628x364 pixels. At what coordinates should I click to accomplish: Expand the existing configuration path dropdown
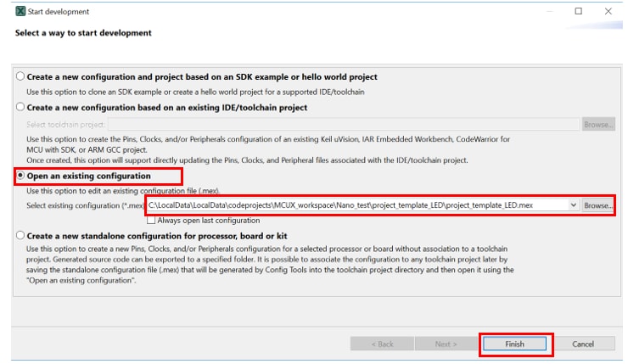pyautogui.click(x=575, y=205)
